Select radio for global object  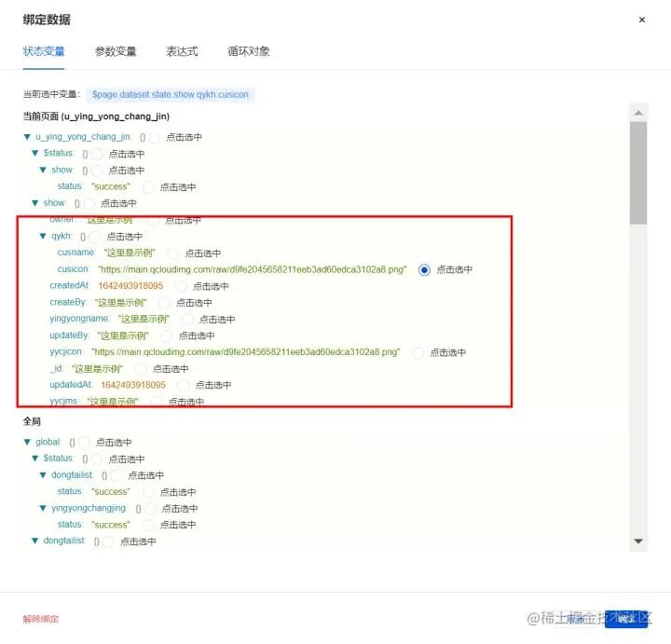(84, 443)
